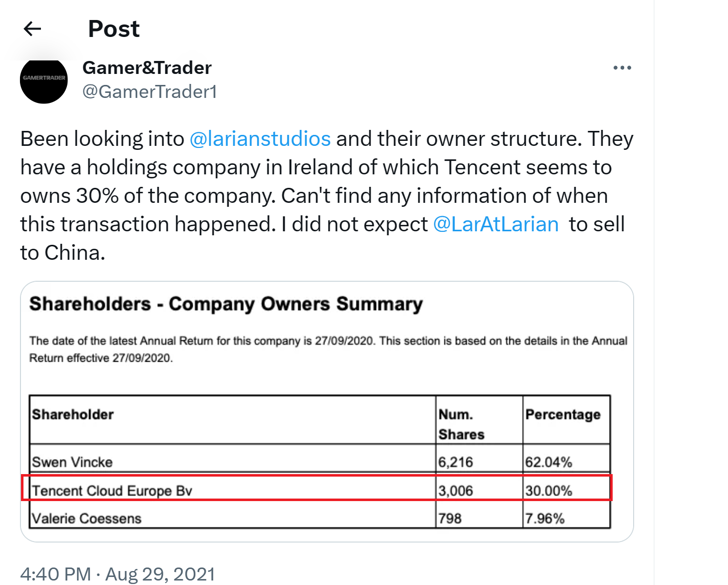Click the Percentage column header

tap(563, 415)
